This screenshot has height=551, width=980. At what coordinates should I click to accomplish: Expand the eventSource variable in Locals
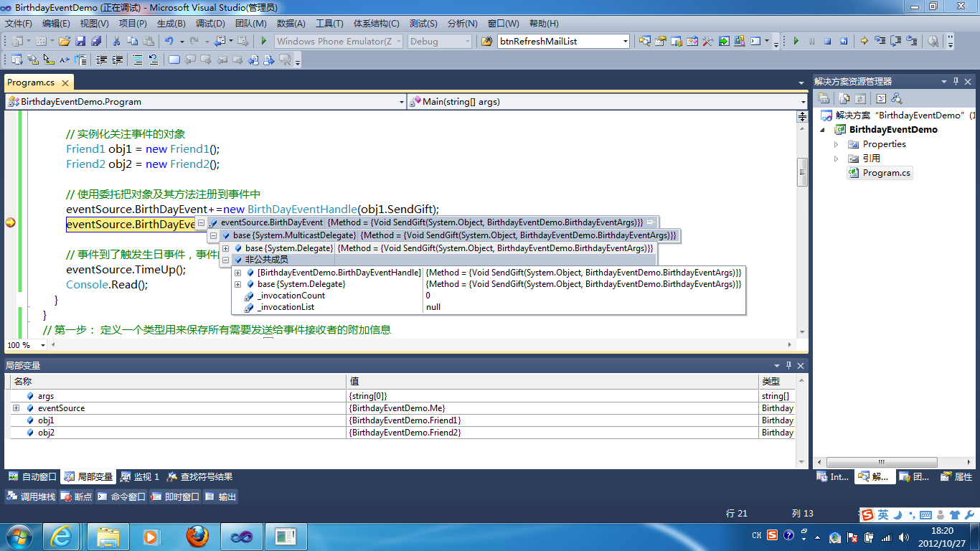click(16, 408)
